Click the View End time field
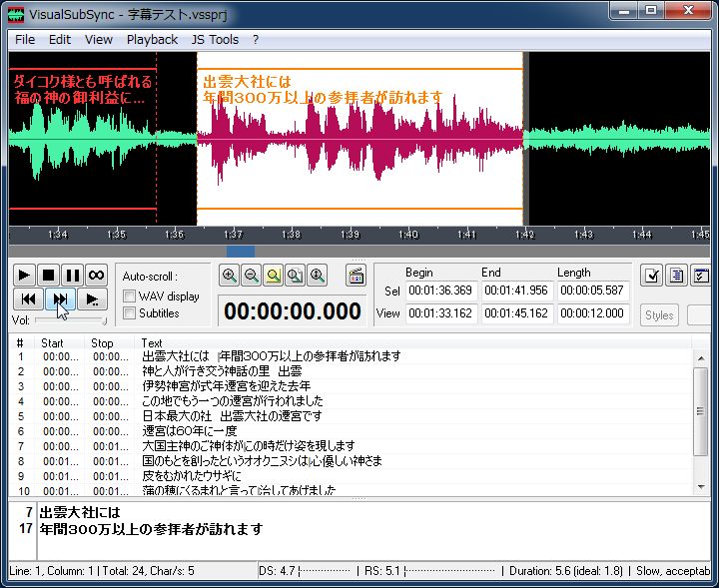This screenshot has width=719, height=588. tap(516, 313)
